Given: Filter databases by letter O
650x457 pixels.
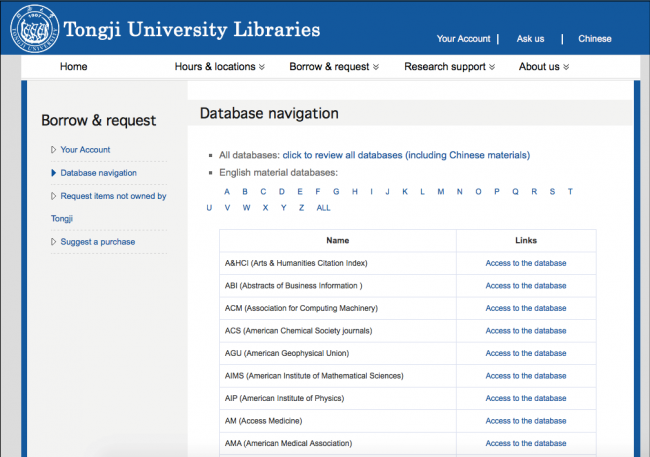Looking at the screenshot, I should (x=478, y=192).
